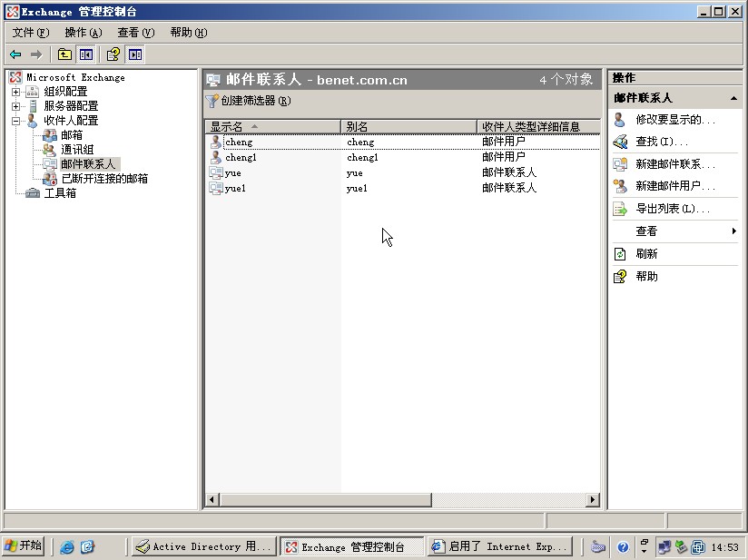Open the 开始 Start menu
This screenshot has height=560, width=748.
(23, 546)
